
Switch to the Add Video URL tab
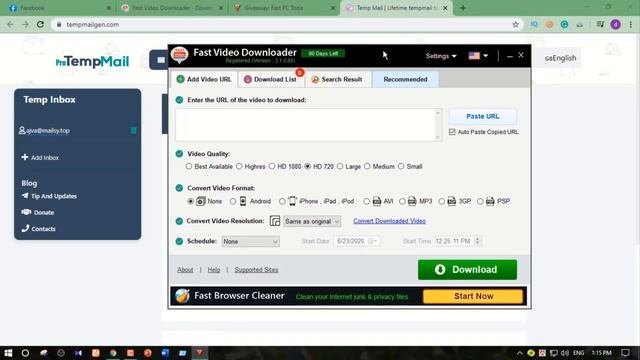coord(204,79)
